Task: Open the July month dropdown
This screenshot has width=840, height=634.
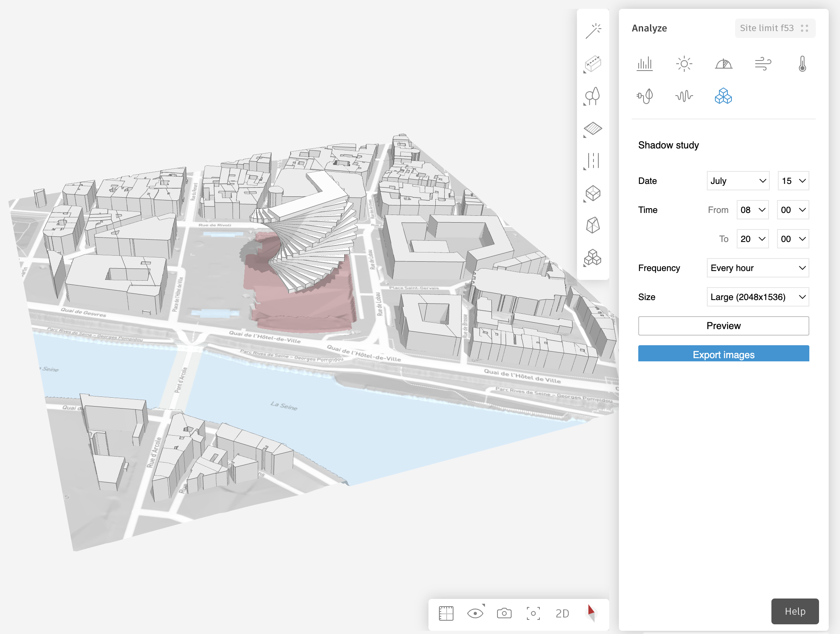Action: click(738, 181)
